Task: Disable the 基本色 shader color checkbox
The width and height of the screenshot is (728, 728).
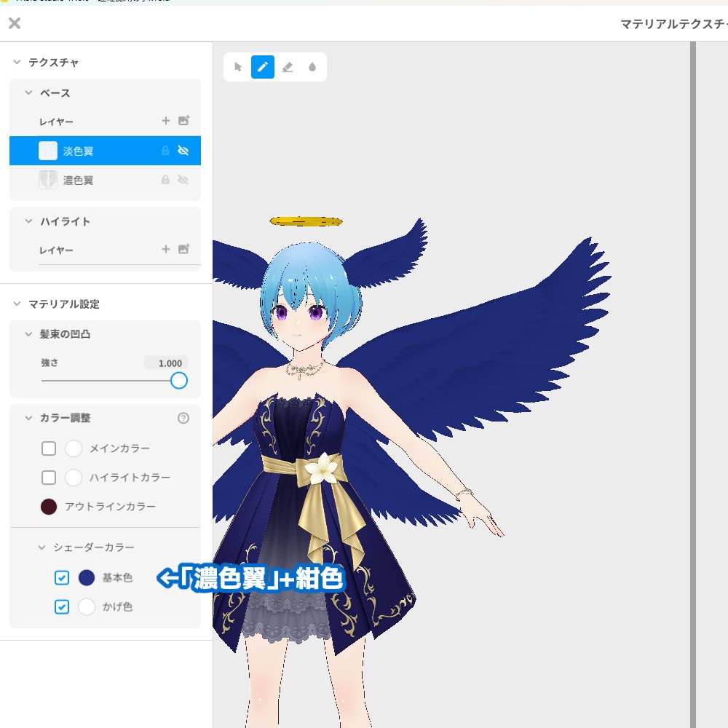Action: point(61,578)
